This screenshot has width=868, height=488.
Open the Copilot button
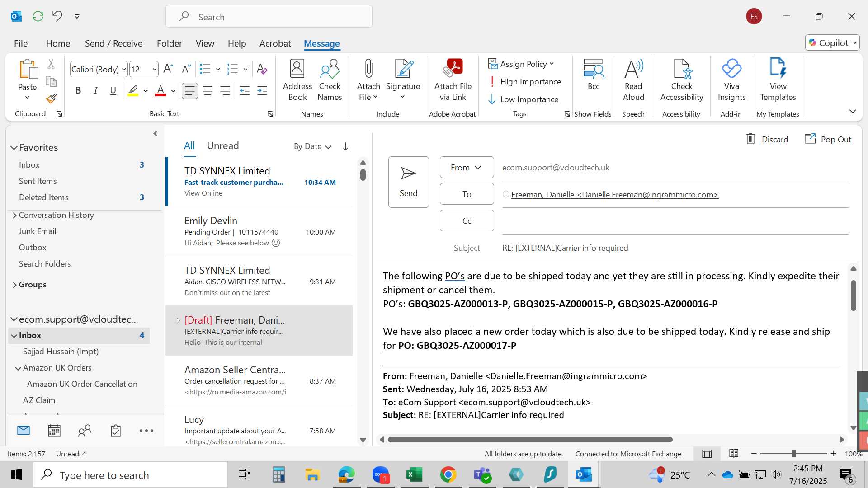point(832,43)
